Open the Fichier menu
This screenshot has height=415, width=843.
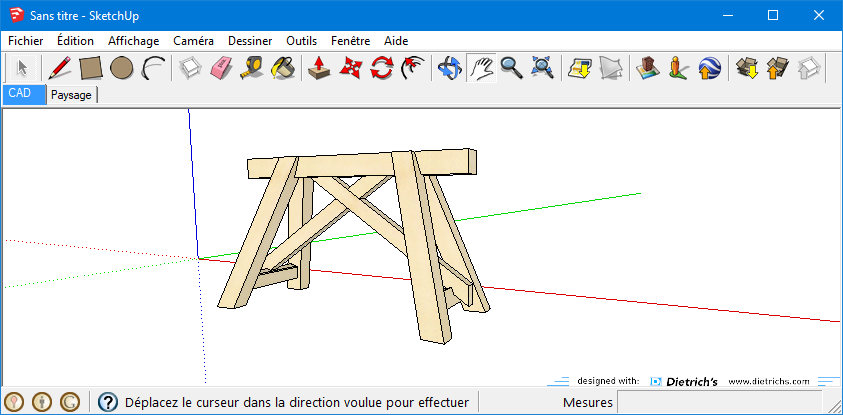click(x=26, y=41)
